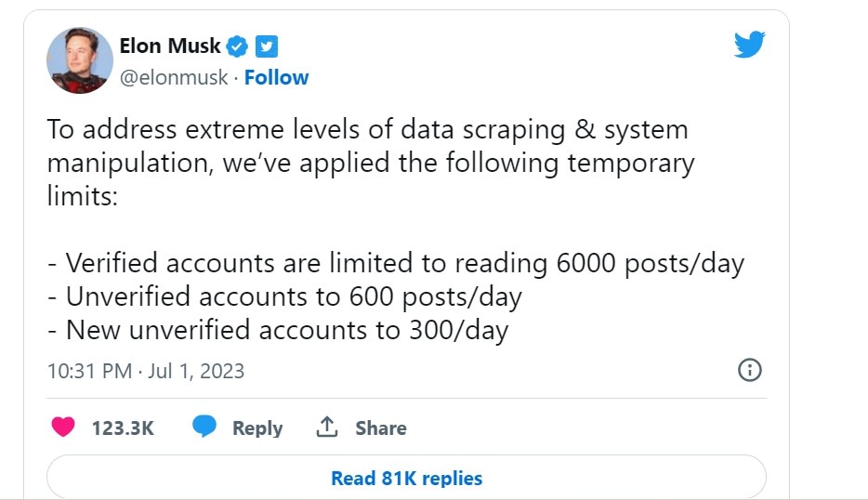Click the blue reply speech bubble icon
The width and height of the screenshot is (868, 500).
204,427
